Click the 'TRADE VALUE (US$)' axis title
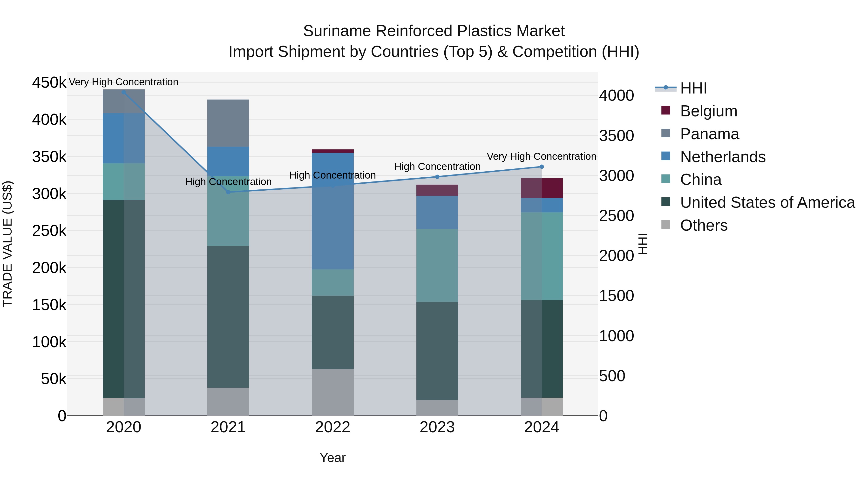868x488 pixels. pyautogui.click(x=7, y=244)
